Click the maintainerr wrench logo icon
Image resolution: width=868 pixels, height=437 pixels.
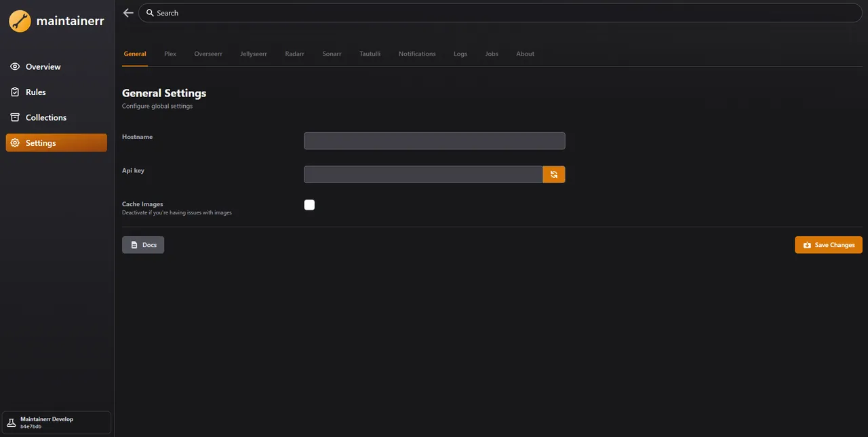pos(19,20)
